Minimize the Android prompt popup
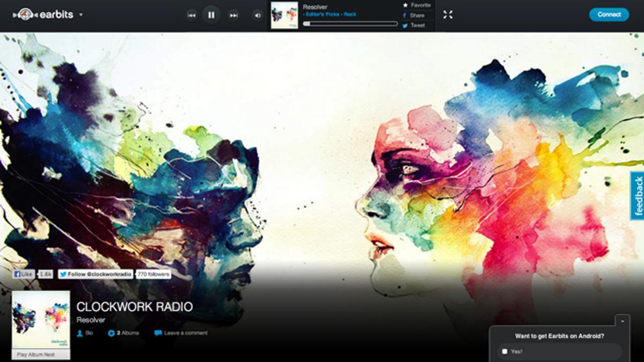Image resolution: width=644 pixels, height=362 pixels. click(x=622, y=320)
